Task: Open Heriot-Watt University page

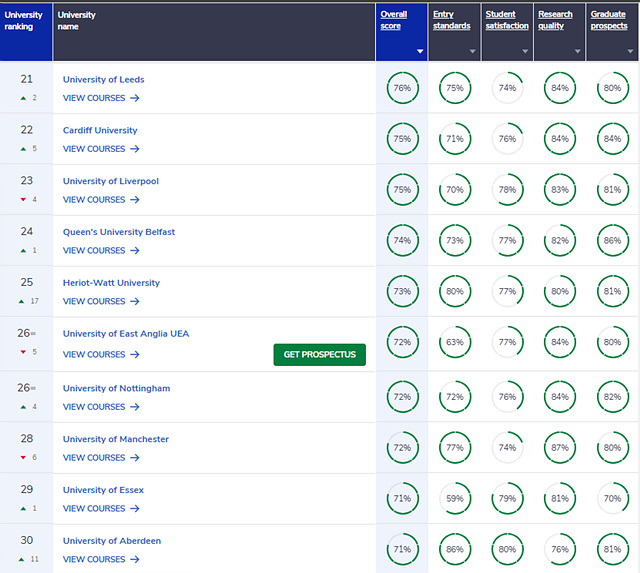Action: click(x=111, y=283)
